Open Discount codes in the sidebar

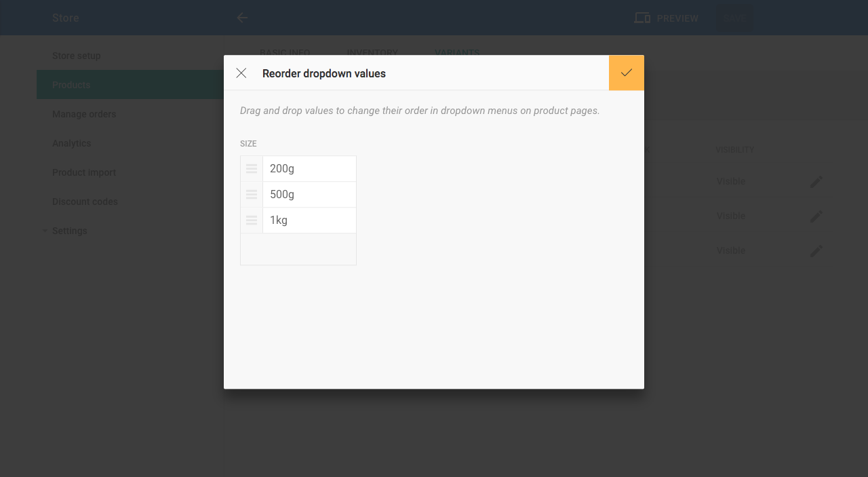(x=85, y=202)
